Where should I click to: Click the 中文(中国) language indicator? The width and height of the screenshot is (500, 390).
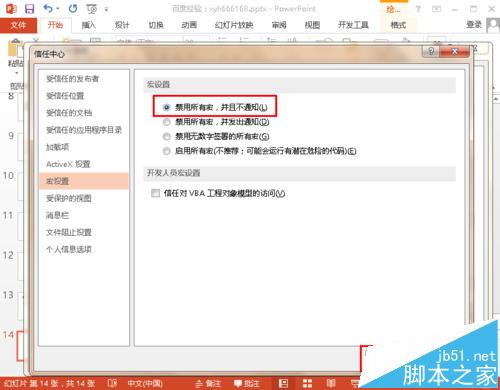[145, 384]
